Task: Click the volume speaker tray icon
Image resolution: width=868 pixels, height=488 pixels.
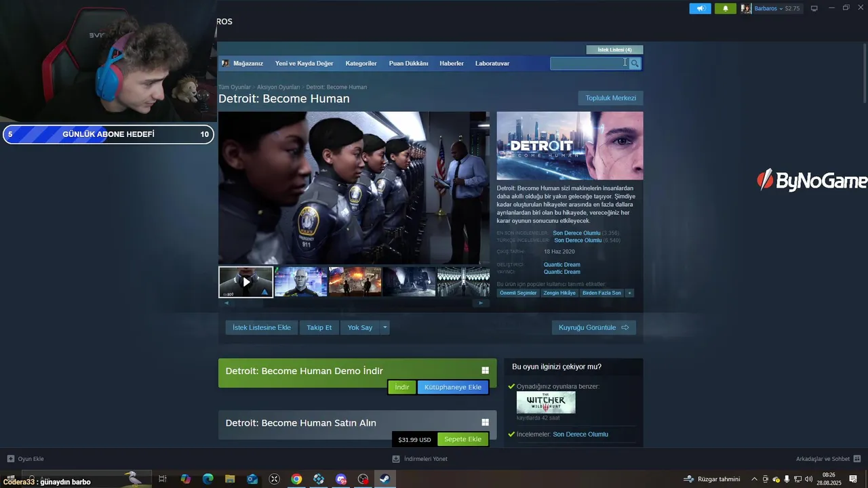Action: (808, 479)
